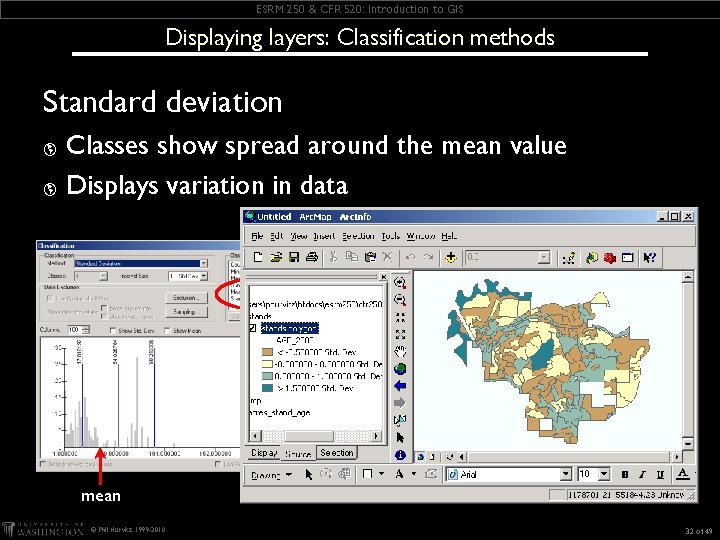Click the Fixed Zoom In arrows icon

point(400,317)
